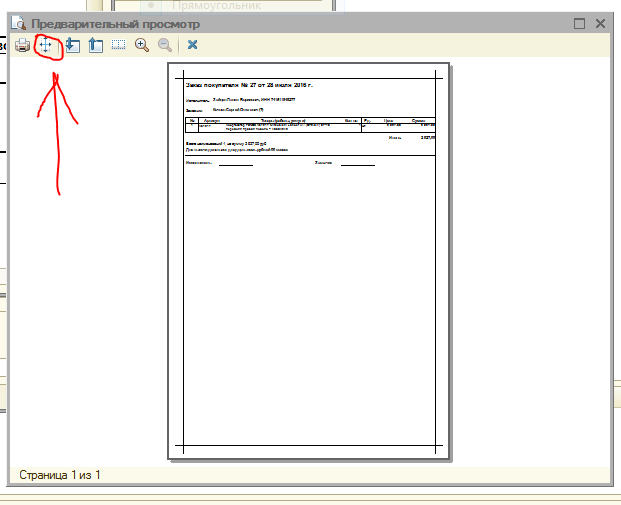Go to previous page using the up-arrow icon

pyautogui.click(x=96, y=45)
